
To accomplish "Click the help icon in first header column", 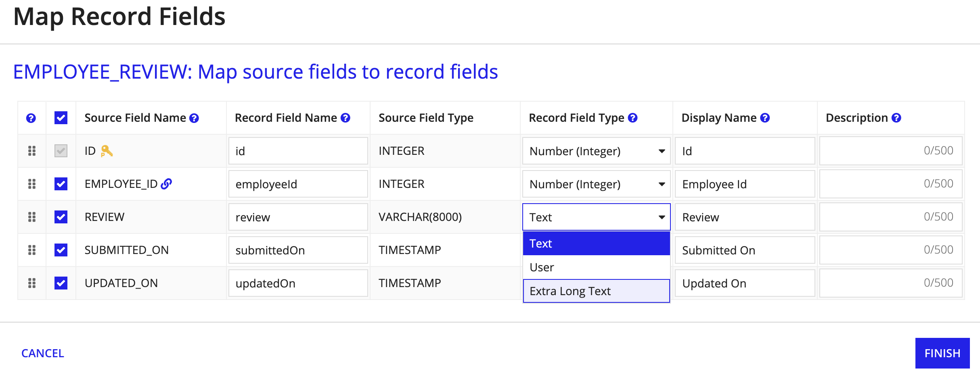I will (31, 118).
